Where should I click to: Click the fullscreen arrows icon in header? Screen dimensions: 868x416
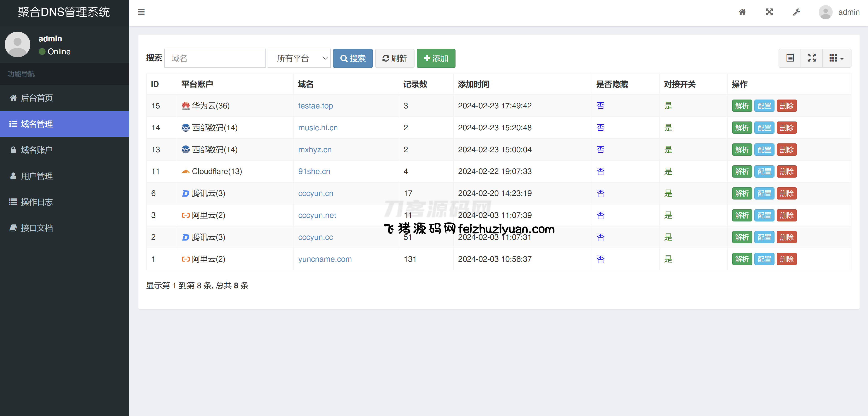[x=769, y=12]
